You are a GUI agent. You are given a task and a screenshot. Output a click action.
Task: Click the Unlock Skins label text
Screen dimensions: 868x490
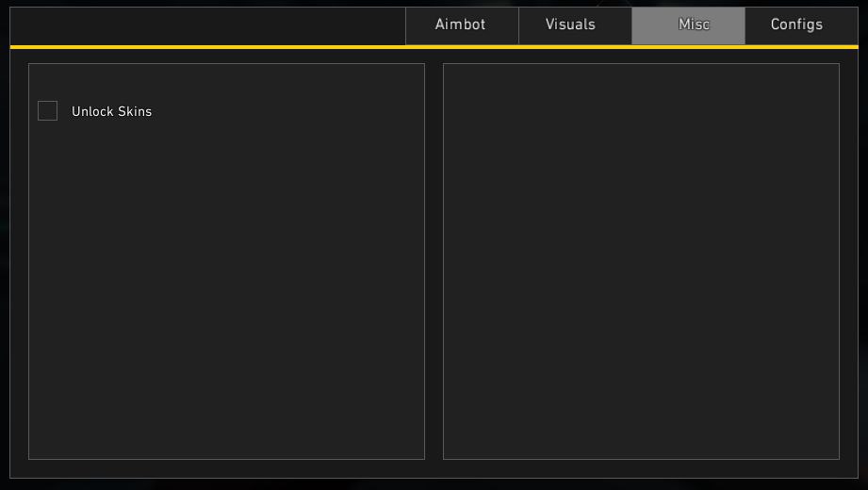pyautogui.click(x=111, y=111)
